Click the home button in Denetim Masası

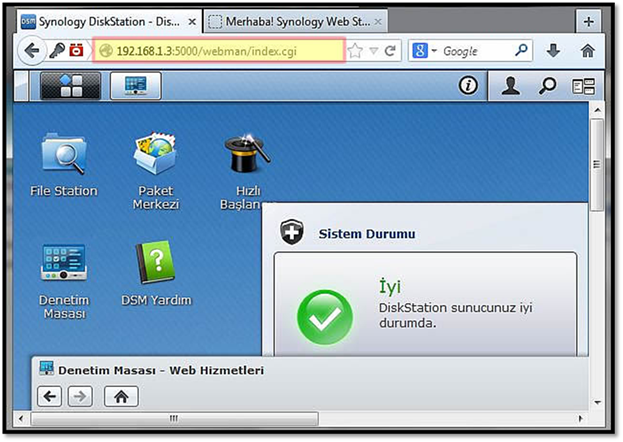(121, 397)
